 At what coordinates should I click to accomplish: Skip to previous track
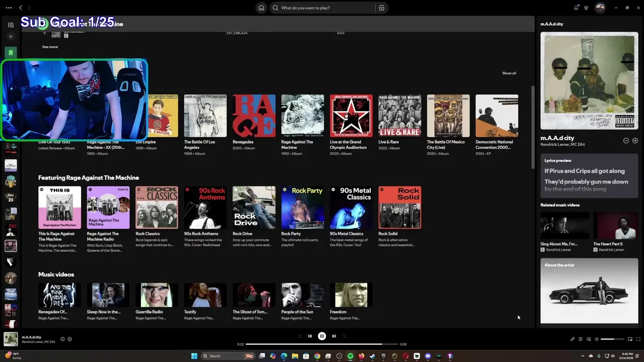click(x=310, y=336)
